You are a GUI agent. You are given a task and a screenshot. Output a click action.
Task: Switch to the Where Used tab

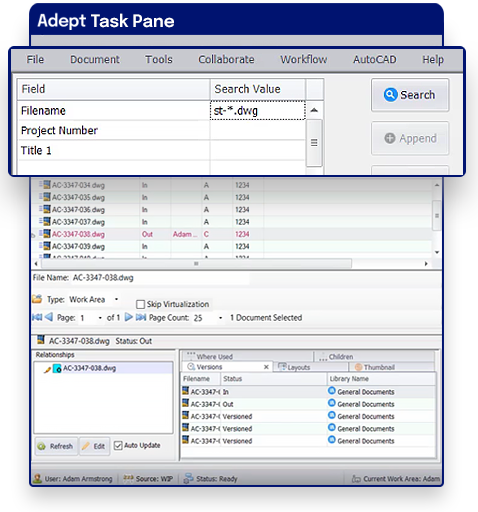click(247, 356)
